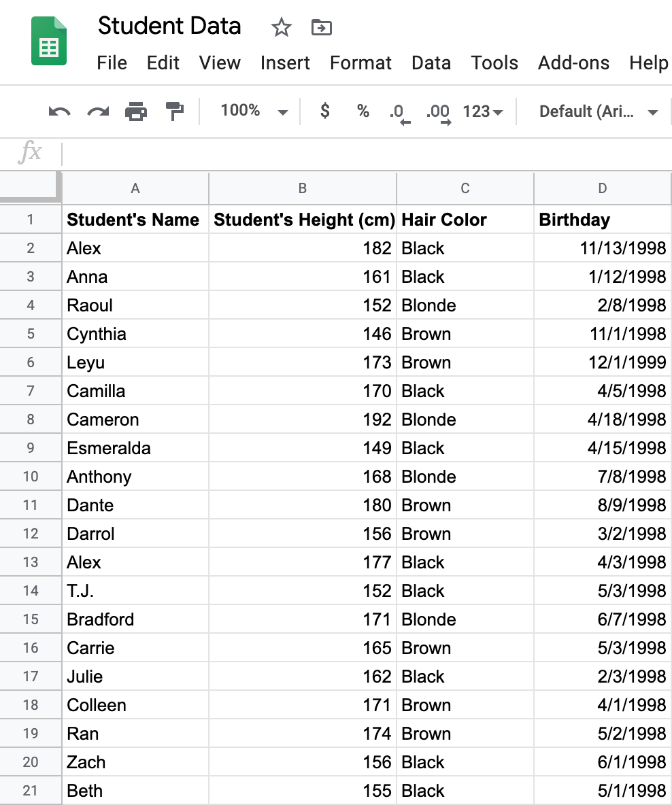
Task: Open the Tools menu
Action: [494, 63]
